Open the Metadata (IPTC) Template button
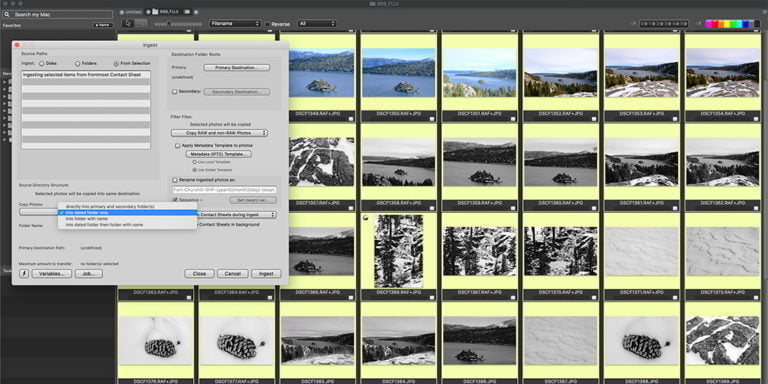Viewport: 768px width, 384px height. click(x=218, y=154)
